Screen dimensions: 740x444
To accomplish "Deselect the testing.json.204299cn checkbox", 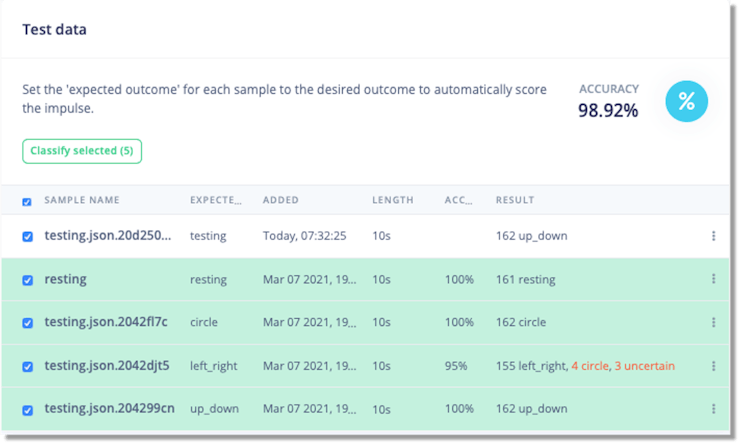I will point(27,409).
